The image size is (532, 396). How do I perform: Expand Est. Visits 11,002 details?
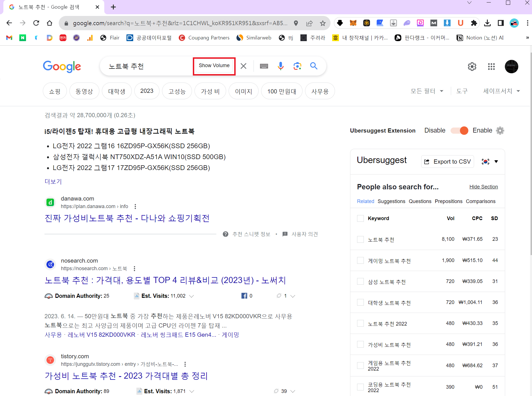pyautogui.click(x=192, y=296)
